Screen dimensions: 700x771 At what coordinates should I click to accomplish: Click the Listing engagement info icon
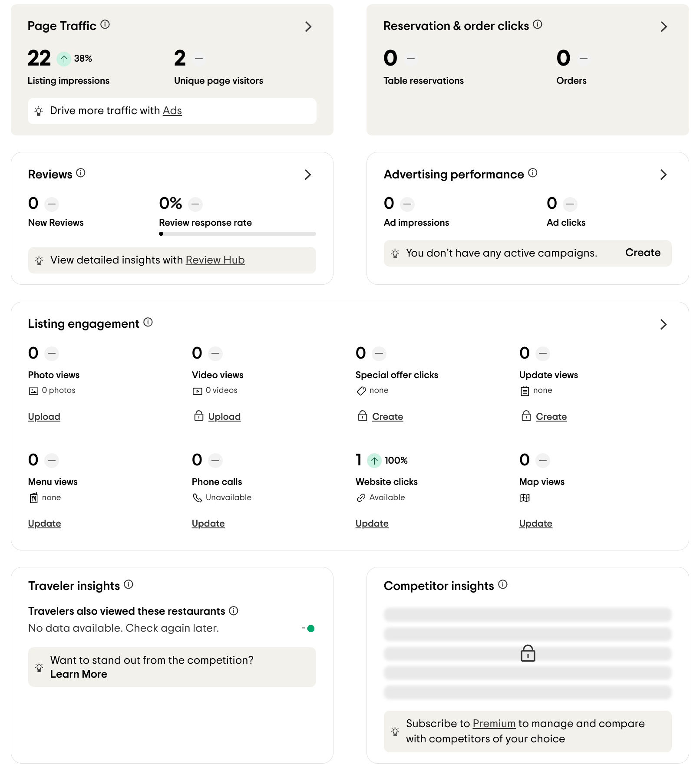(148, 322)
